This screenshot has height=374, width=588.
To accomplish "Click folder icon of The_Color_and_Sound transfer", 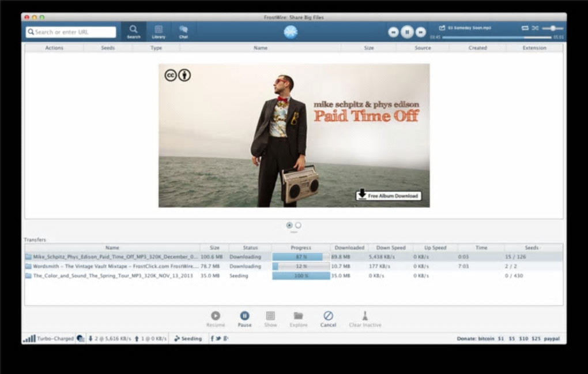I will coord(28,276).
